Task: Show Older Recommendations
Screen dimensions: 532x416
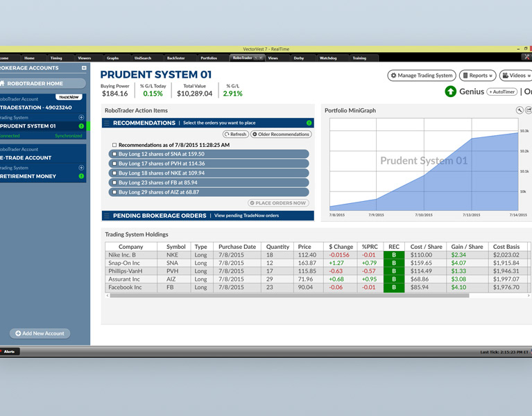Action: tap(281, 135)
